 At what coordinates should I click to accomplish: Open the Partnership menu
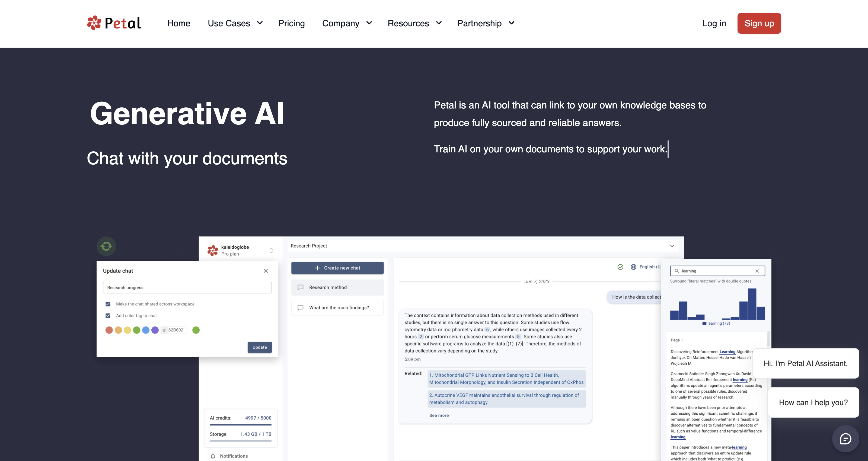click(486, 23)
